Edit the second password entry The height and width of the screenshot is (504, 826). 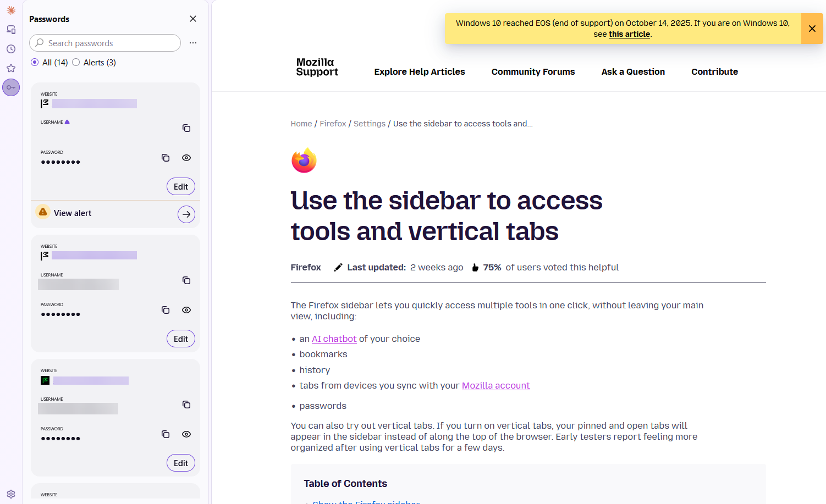(x=181, y=339)
